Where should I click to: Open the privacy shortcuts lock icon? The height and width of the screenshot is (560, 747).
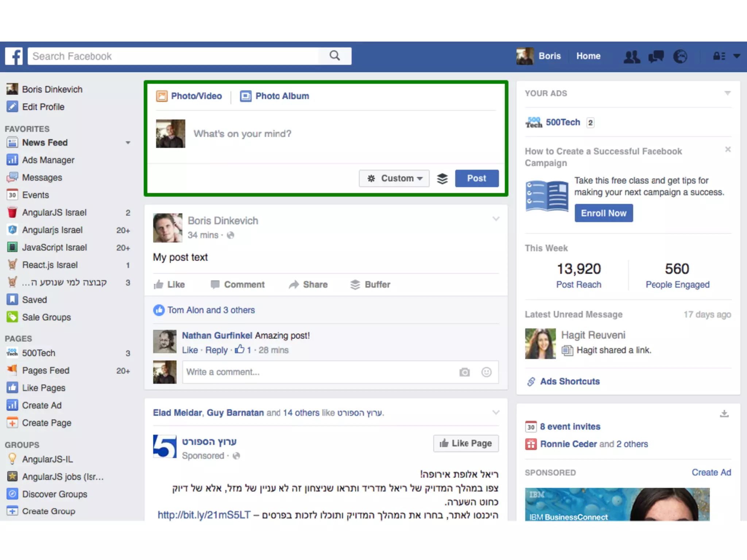coord(719,56)
